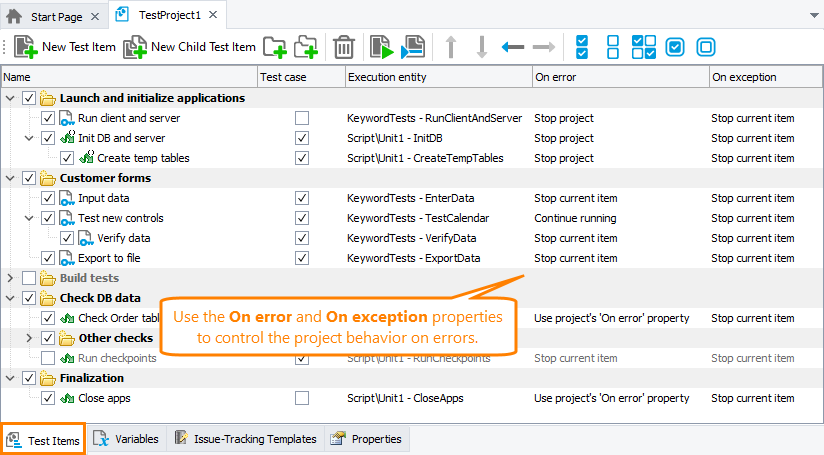The width and height of the screenshot is (824, 455).
Task: Click the Customer forms folder icon
Action: [48, 178]
